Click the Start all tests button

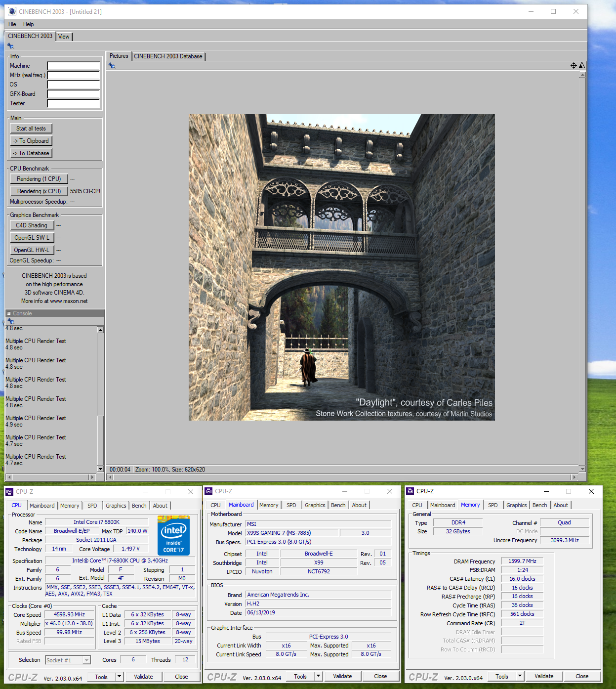[31, 129]
